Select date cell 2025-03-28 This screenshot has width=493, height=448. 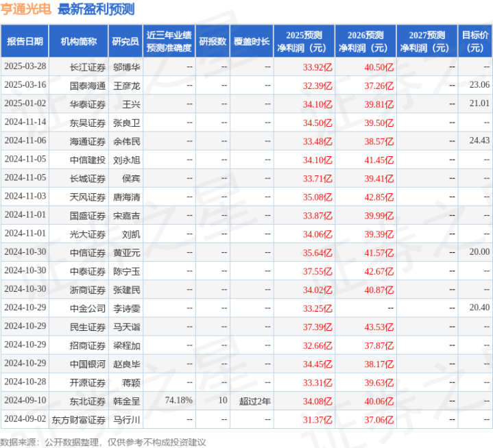click(25, 66)
